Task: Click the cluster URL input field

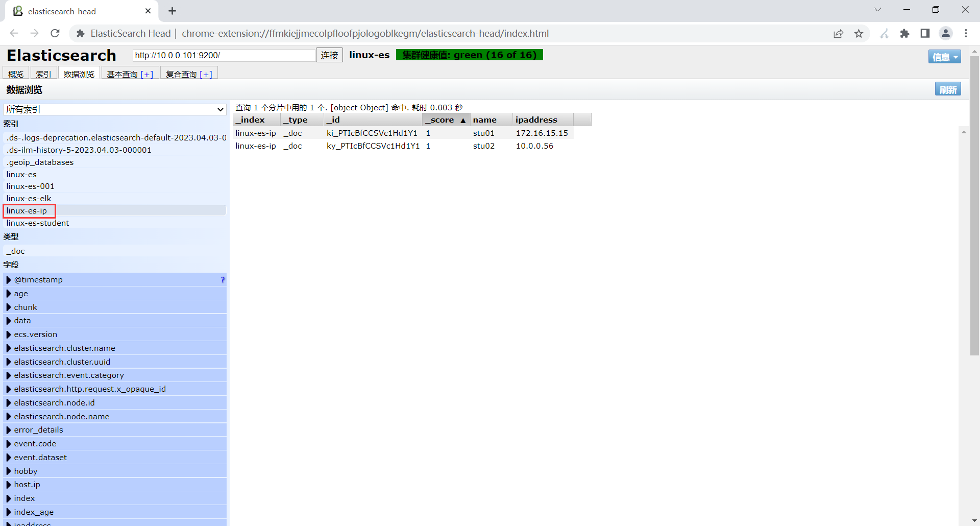Action: click(x=224, y=55)
